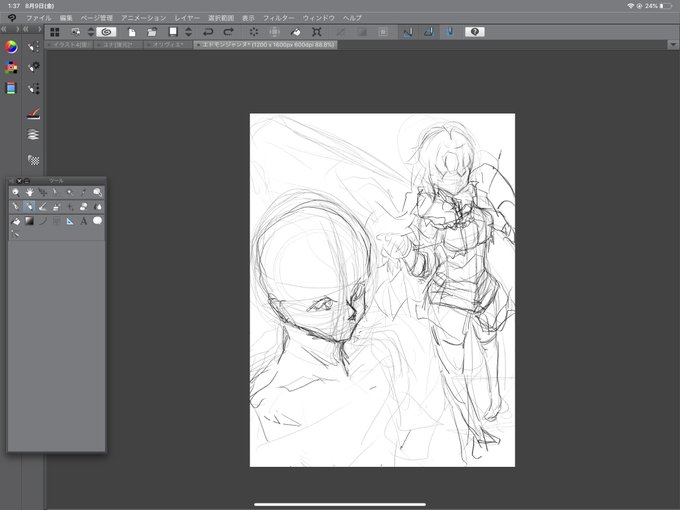
Task: Select the Blend tool
Action: [98, 207]
